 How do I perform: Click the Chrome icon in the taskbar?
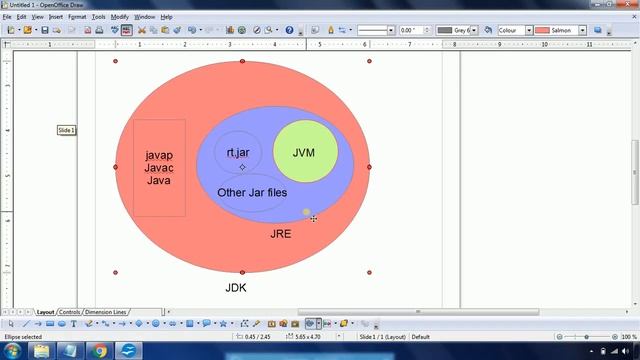[99, 351]
